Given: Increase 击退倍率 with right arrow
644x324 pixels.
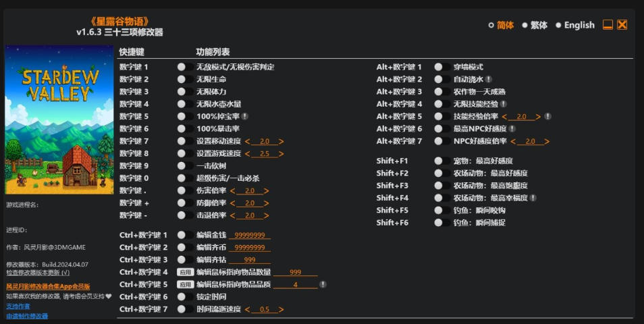Looking at the screenshot, I should coord(266,215).
